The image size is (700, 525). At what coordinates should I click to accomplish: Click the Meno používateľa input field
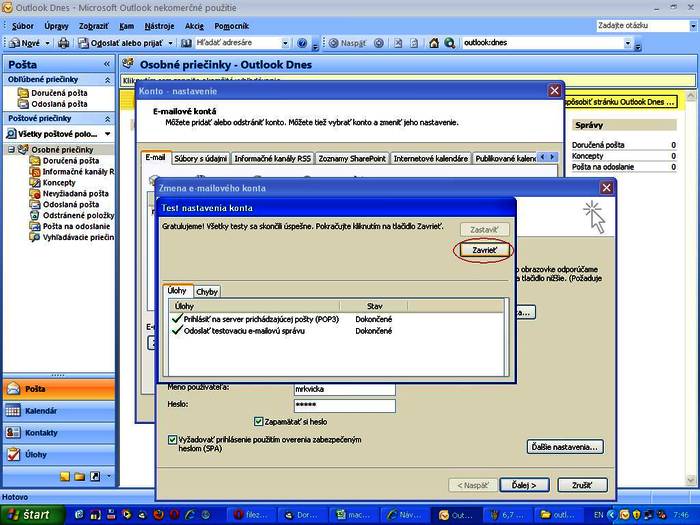[x=345, y=389]
